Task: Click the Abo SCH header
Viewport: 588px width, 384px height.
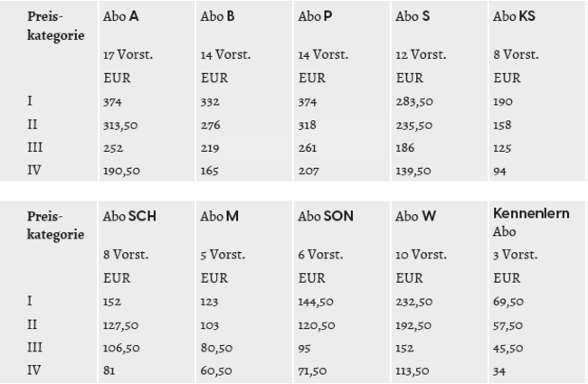Action: [129, 216]
